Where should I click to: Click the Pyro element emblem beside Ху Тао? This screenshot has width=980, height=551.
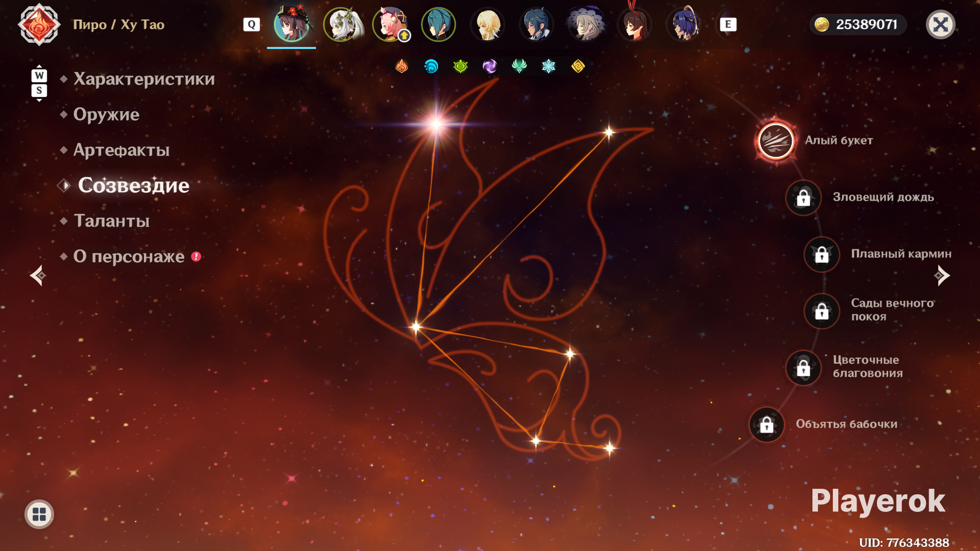point(39,25)
